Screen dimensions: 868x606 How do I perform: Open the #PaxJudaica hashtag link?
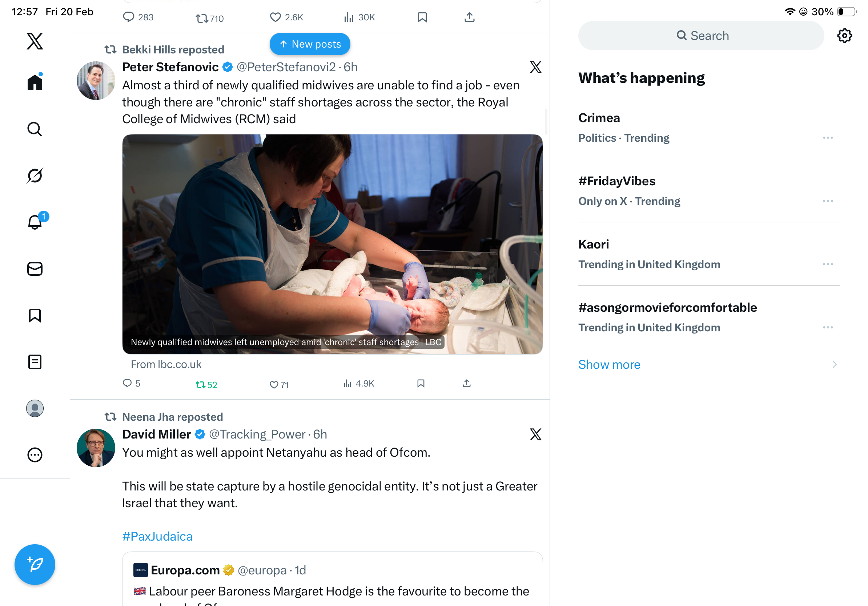point(157,537)
